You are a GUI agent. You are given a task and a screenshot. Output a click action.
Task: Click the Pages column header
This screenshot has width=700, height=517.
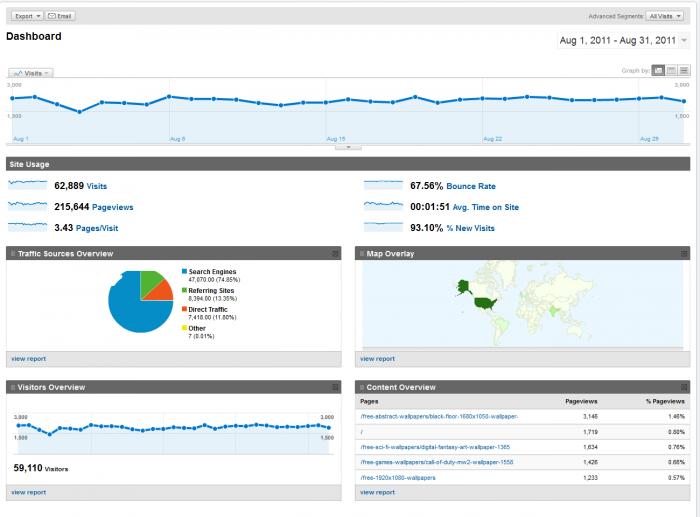369,401
